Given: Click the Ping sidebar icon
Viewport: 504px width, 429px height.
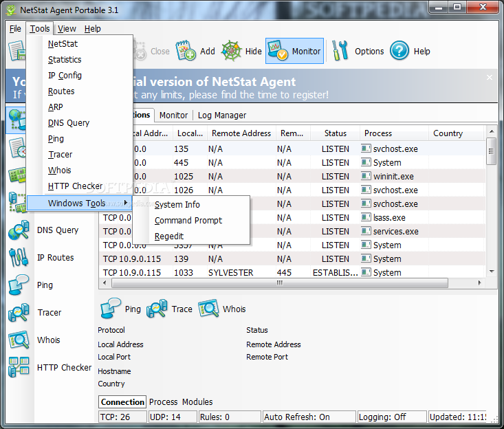Looking at the screenshot, I should point(19,285).
